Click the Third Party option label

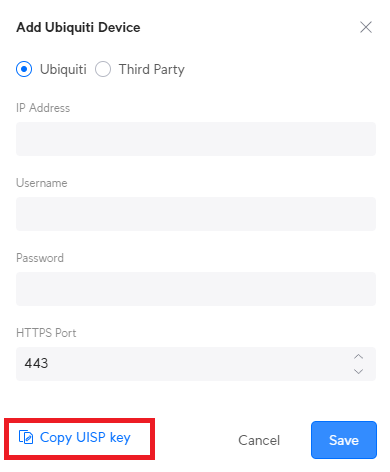[x=152, y=70]
